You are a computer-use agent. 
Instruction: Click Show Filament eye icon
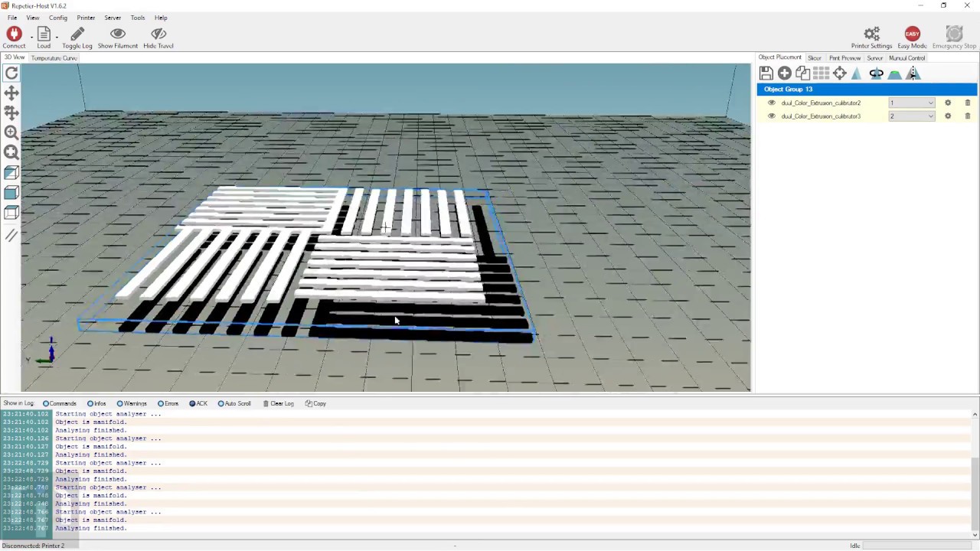[x=118, y=34]
